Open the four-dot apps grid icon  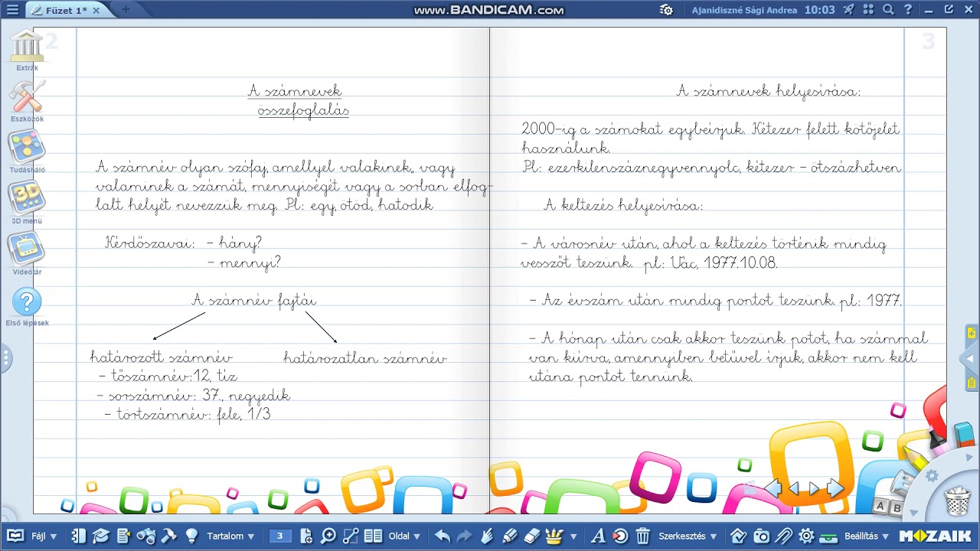pos(868,10)
